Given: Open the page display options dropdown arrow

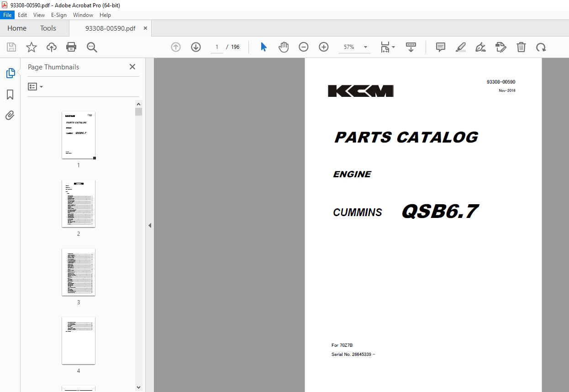Looking at the screenshot, I should point(393,47).
